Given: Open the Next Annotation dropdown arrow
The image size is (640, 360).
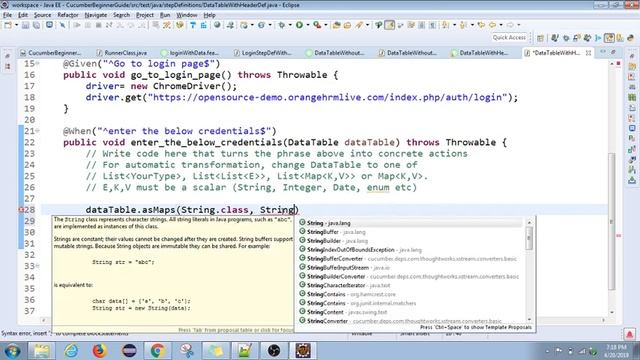Looking at the screenshot, I should click(454, 25).
